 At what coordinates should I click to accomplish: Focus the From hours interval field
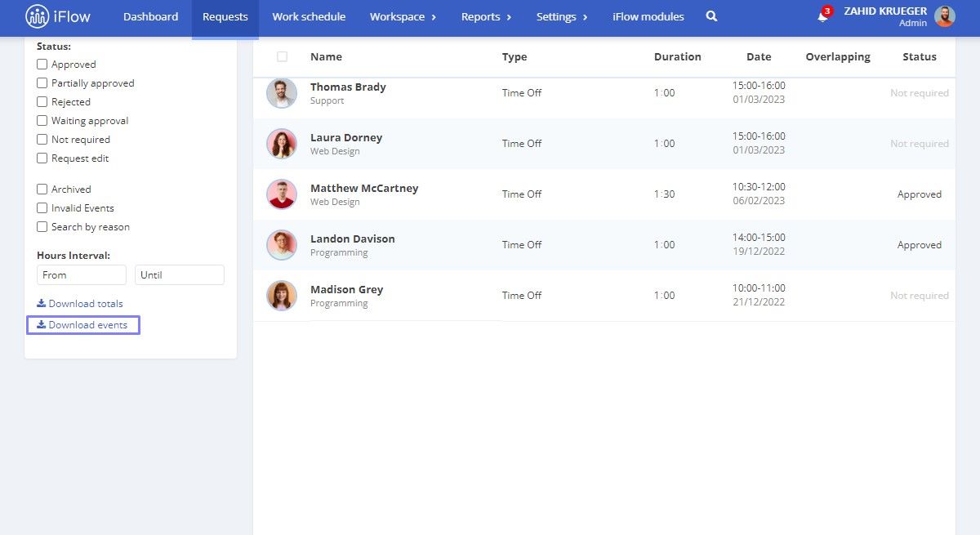(82, 275)
